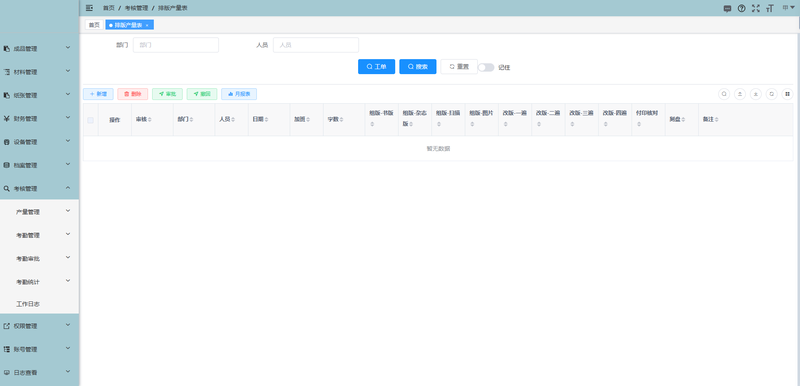
Task: Click the 财务管理 yen icon
Action: point(7,119)
